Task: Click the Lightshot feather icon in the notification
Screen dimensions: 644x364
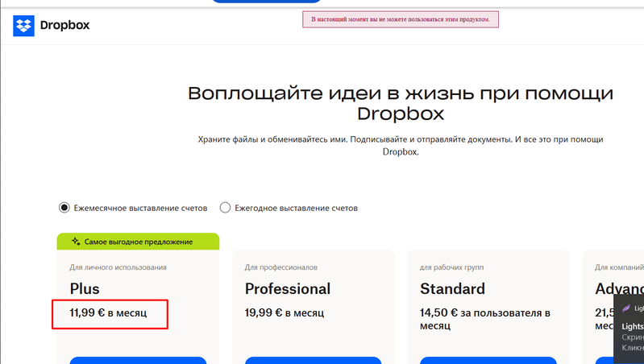Action: coord(626,308)
